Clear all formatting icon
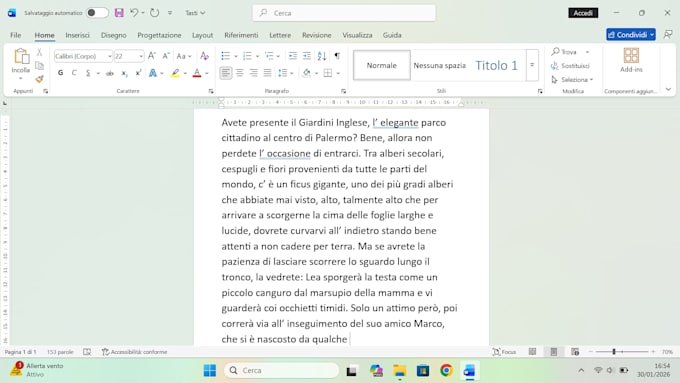The height and width of the screenshot is (383, 680). coord(204,56)
